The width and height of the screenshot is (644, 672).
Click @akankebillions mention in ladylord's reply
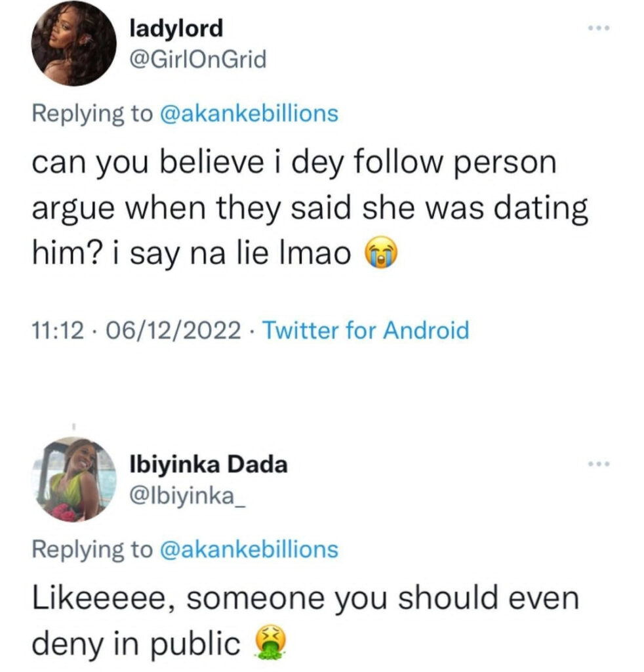248,114
